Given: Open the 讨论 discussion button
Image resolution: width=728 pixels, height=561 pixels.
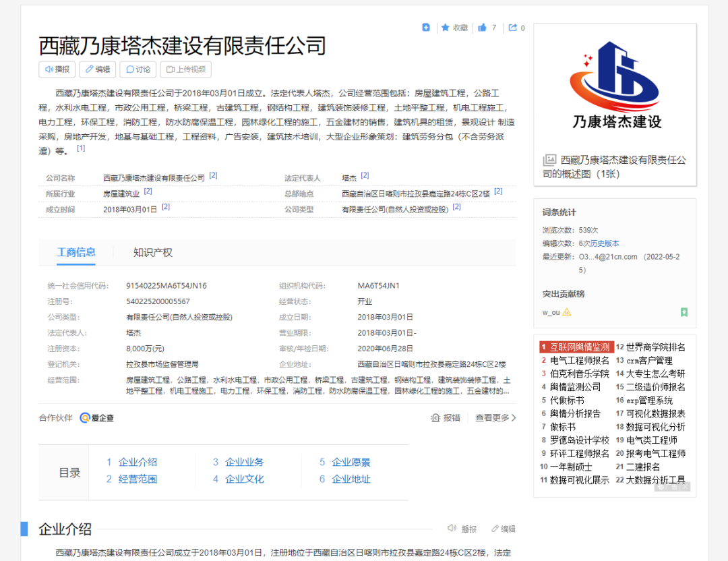Looking at the screenshot, I should [x=138, y=69].
